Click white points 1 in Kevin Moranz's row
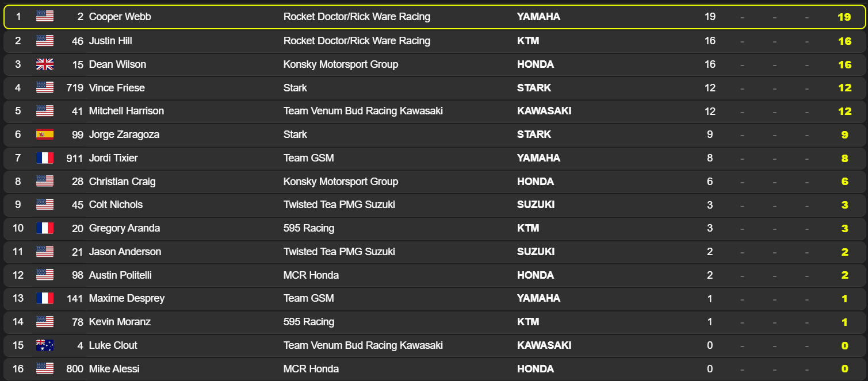Viewport: 868px width, 381px height. pyautogui.click(x=710, y=322)
